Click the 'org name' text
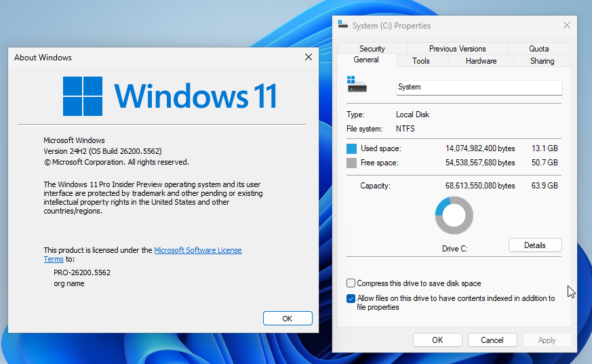 click(x=68, y=283)
